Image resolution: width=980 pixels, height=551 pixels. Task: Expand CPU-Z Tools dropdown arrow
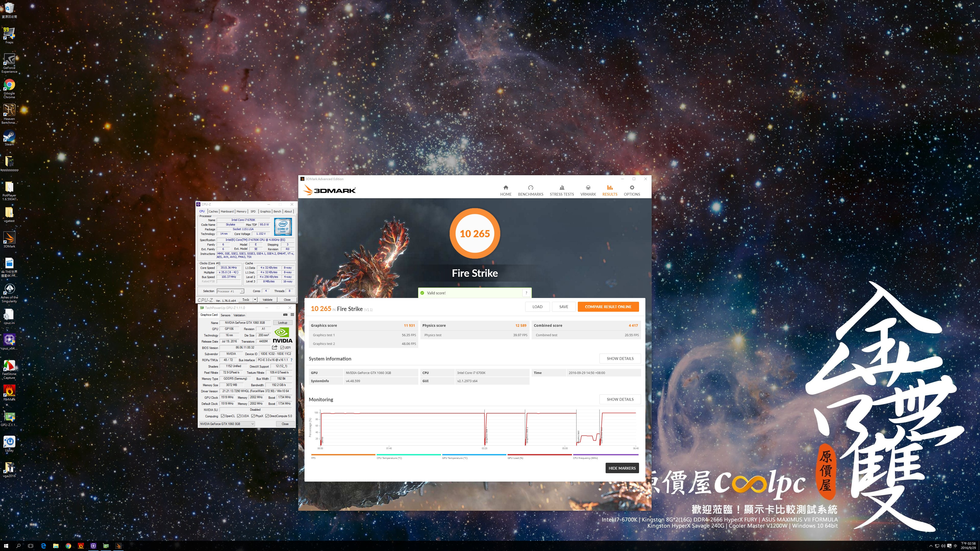click(255, 300)
